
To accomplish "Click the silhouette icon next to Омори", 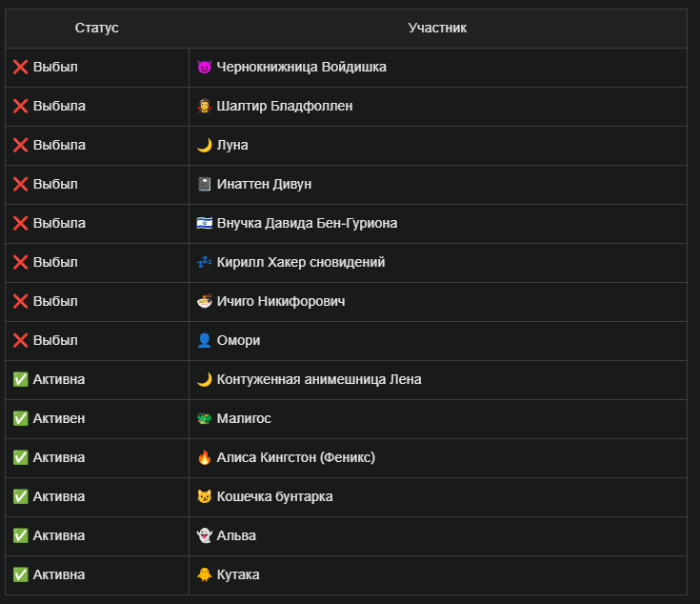I will click(x=204, y=340).
